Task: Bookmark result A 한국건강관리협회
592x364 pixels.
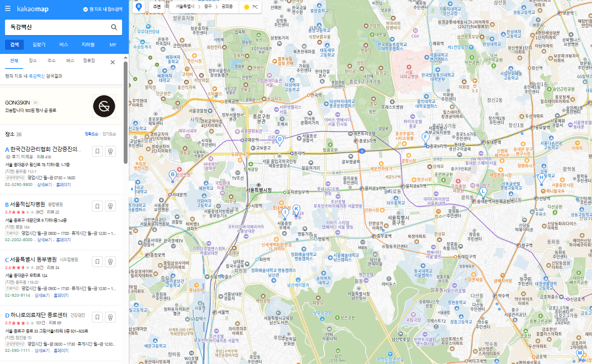Action: (x=97, y=151)
